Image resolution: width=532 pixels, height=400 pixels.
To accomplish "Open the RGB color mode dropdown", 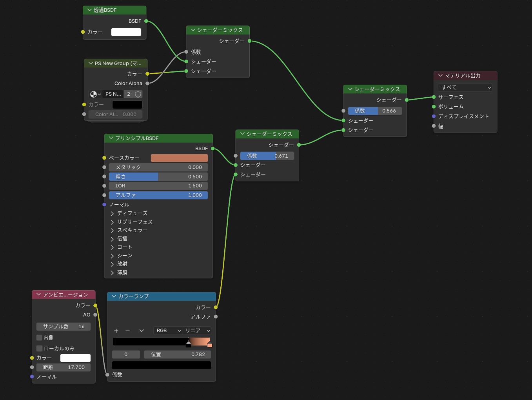I will (168, 331).
